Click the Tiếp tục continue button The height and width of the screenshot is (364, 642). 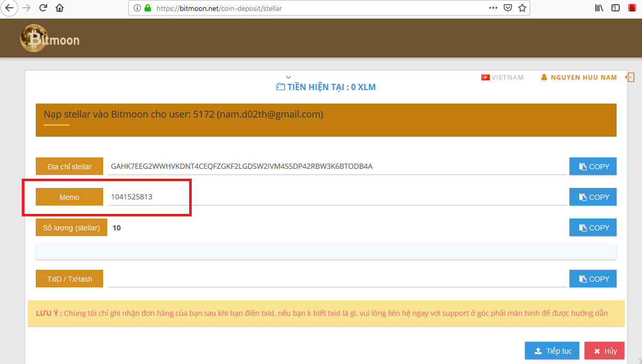pos(552,351)
